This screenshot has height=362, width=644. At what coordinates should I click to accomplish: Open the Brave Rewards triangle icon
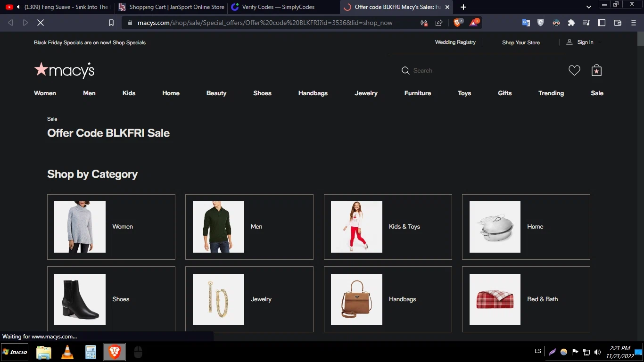point(474,22)
